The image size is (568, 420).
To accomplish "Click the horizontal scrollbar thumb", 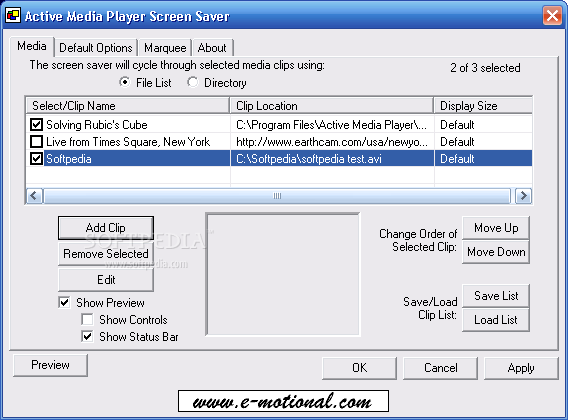I will click(x=277, y=196).
